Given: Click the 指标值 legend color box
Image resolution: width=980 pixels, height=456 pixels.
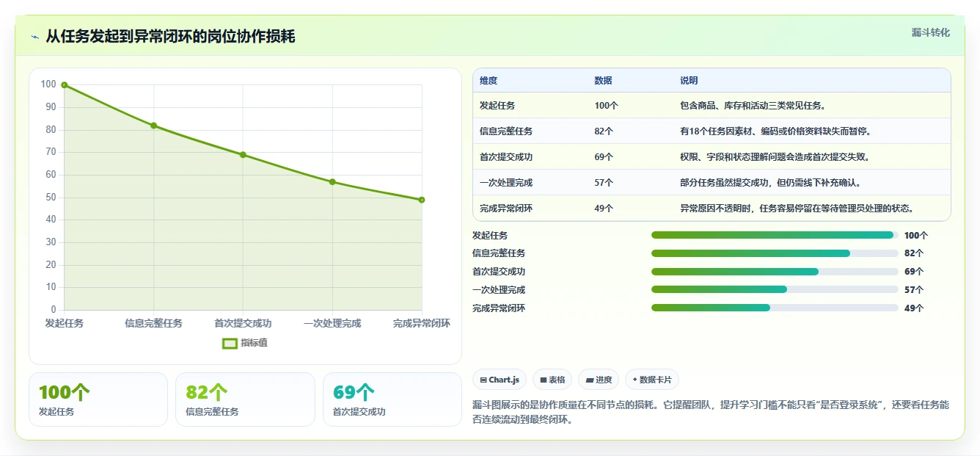Looking at the screenshot, I should coord(230,343).
